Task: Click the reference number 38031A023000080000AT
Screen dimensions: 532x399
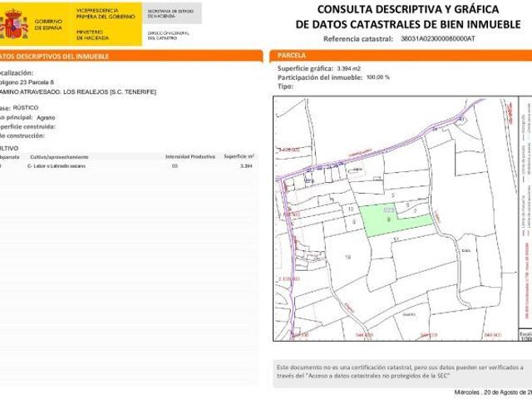Action: tap(438, 39)
